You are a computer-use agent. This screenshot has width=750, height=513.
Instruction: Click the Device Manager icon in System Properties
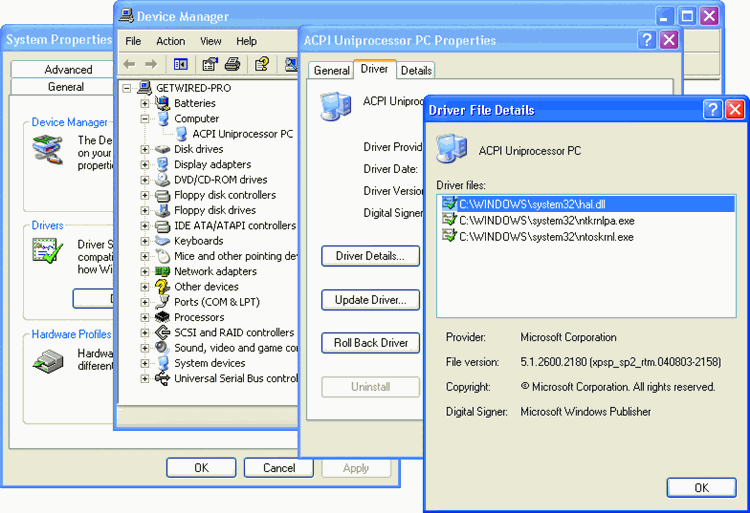point(47,149)
